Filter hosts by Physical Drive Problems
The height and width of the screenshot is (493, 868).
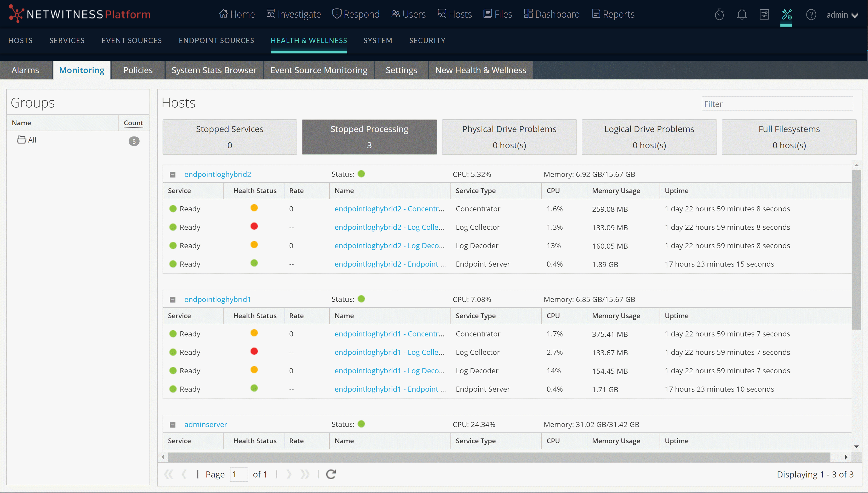[509, 137]
